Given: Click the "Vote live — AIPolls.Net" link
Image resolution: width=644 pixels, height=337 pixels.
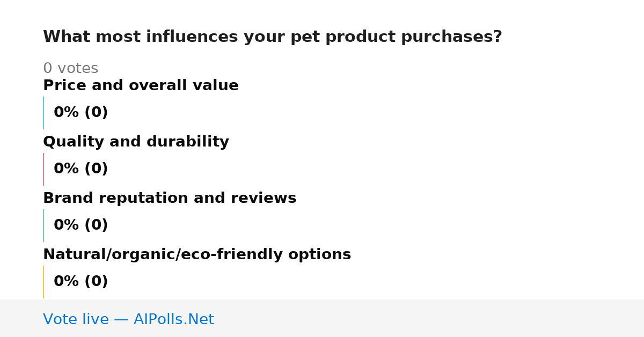Looking at the screenshot, I should (128, 319).
